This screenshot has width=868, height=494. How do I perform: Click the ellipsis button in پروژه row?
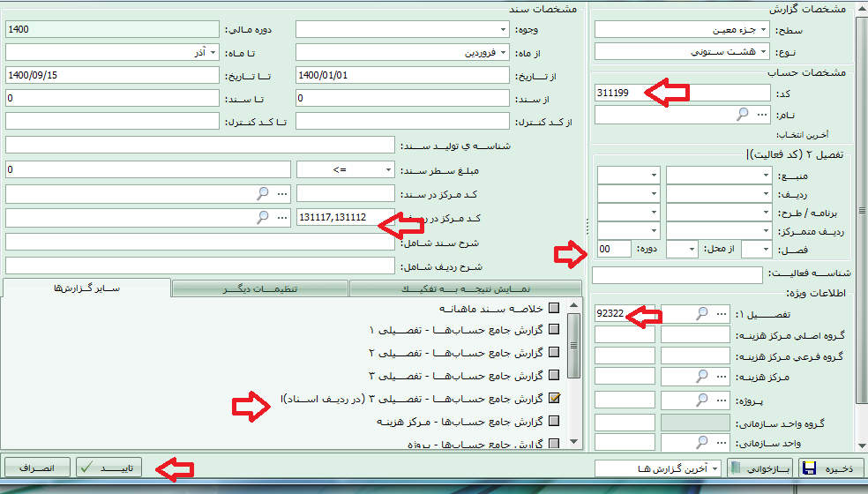[x=722, y=400]
